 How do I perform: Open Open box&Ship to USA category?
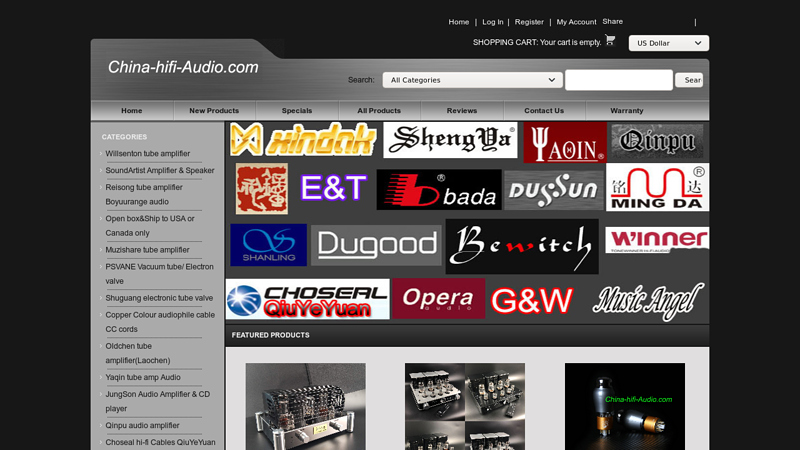pyautogui.click(x=150, y=226)
